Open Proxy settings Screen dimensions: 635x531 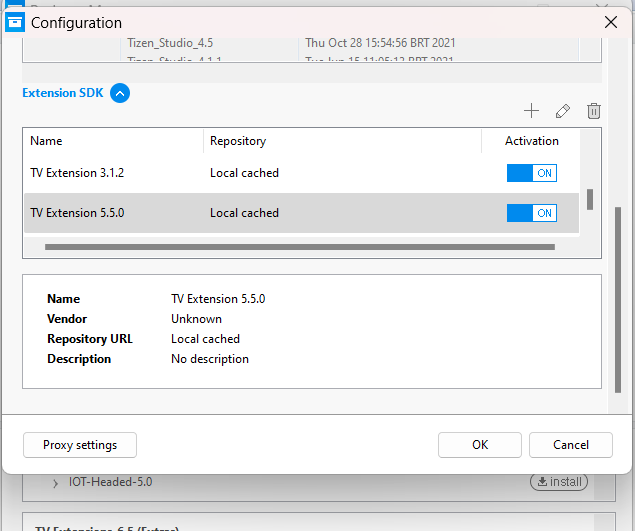(80, 445)
